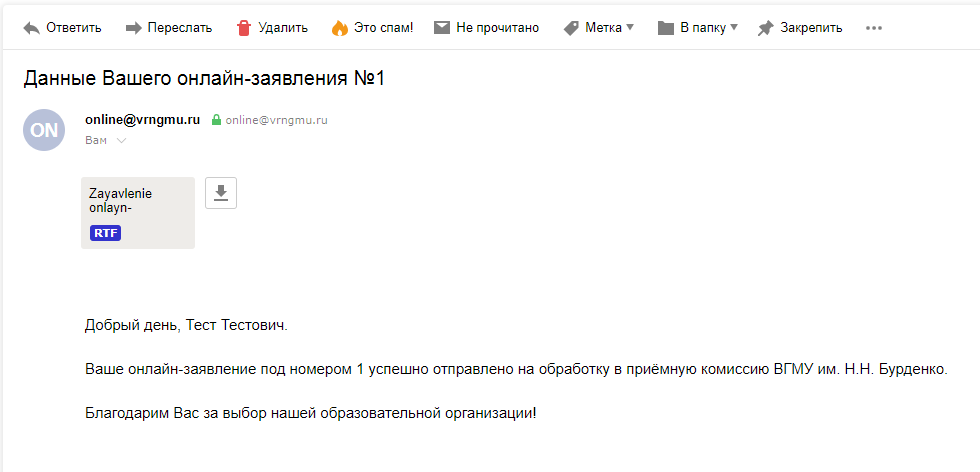Screen dimensions: 980x472
Task: Mark message as spam with flame icon
Action: pyautogui.click(x=339, y=28)
